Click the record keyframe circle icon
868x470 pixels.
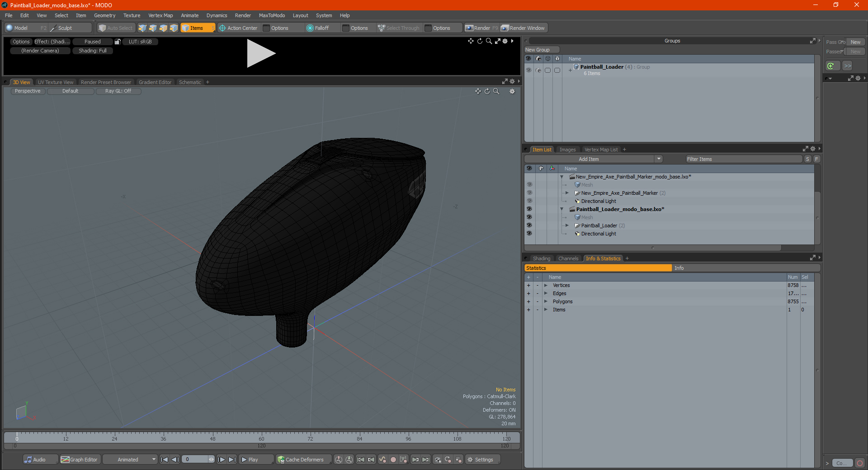[x=393, y=460]
